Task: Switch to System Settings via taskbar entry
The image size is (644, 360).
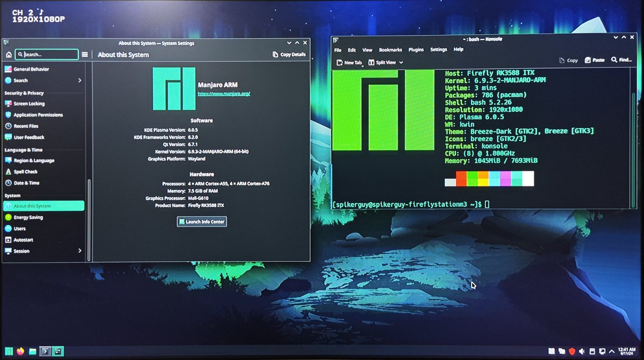Action: pyautogui.click(x=58, y=351)
